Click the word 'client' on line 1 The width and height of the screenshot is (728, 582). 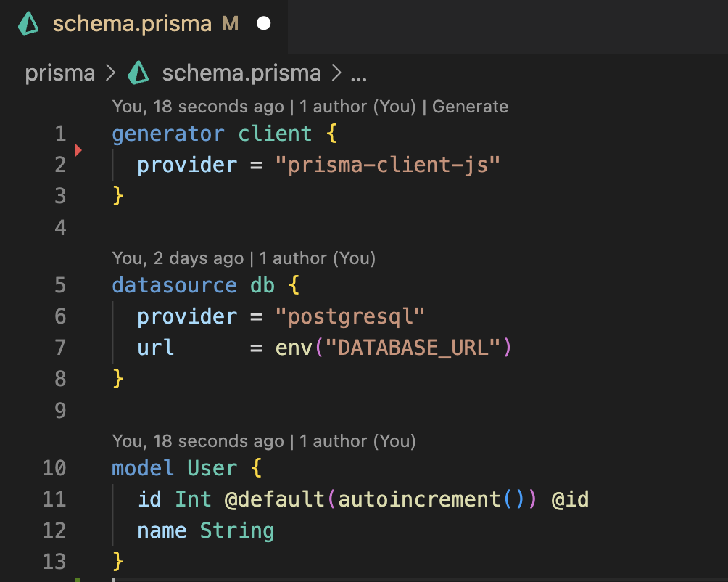(275, 134)
